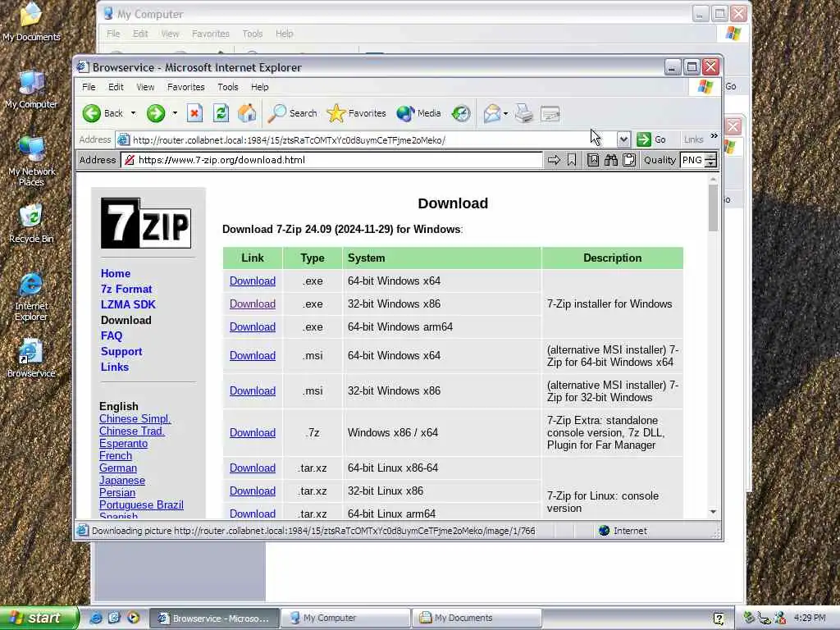The width and height of the screenshot is (840, 630).
Task: Select Browservice desktop shortcut
Action: [31, 358]
